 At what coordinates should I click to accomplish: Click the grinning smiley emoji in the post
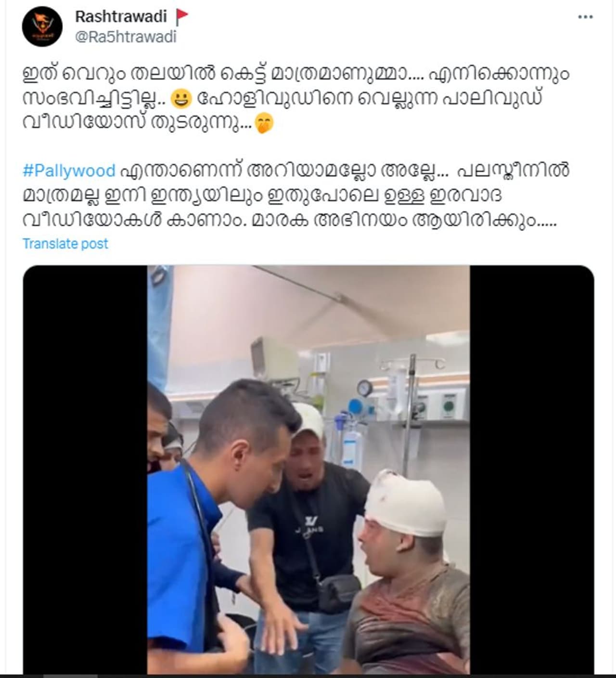tap(181, 99)
